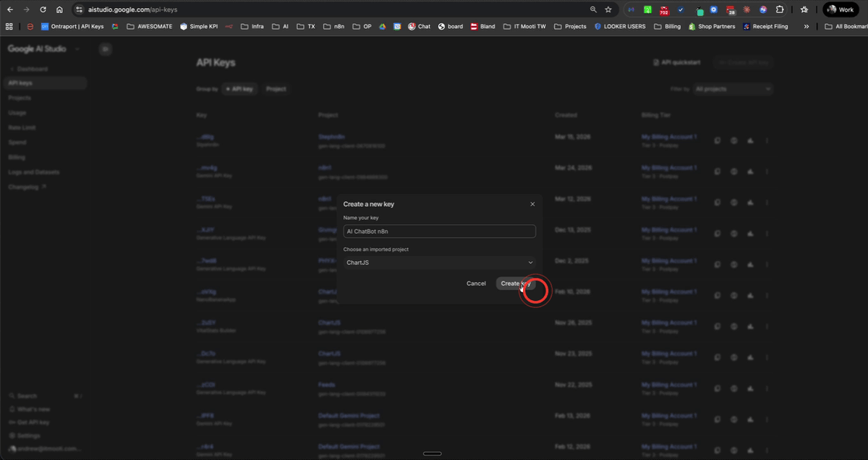The width and height of the screenshot is (868, 460).
Task: Click the Billing Tier column header
Action: [657, 115]
